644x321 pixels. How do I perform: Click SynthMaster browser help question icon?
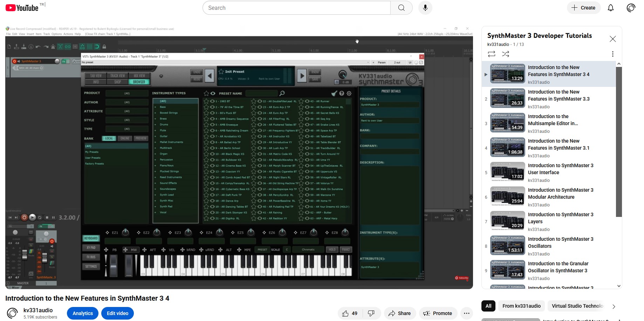point(342,93)
